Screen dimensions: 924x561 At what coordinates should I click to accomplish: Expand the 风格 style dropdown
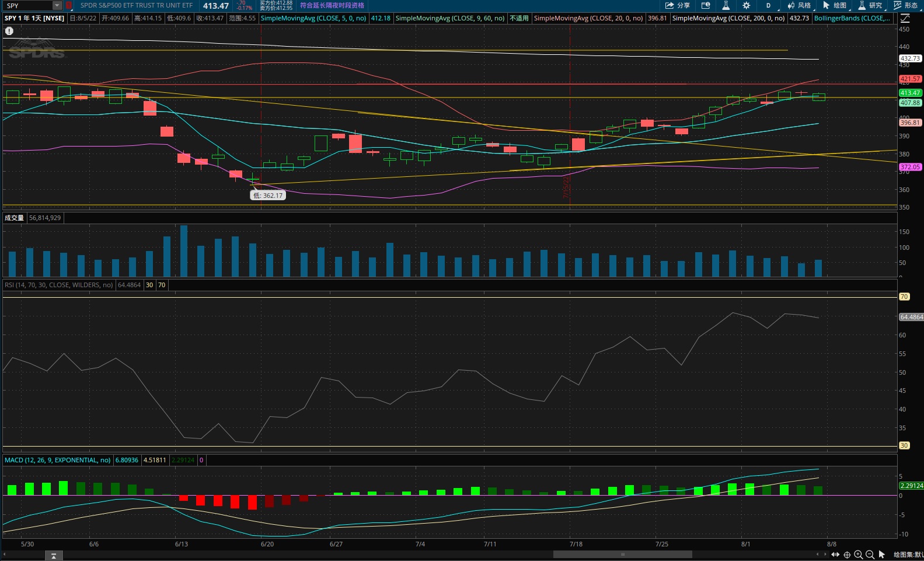point(799,5)
